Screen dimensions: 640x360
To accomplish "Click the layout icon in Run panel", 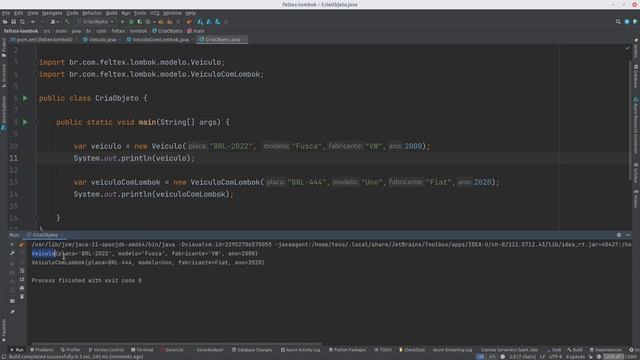I will click(x=12, y=301).
